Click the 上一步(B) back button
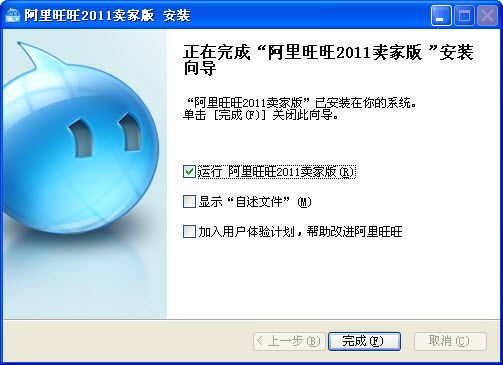This screenshot has width=503, height=365. (289, 341)
